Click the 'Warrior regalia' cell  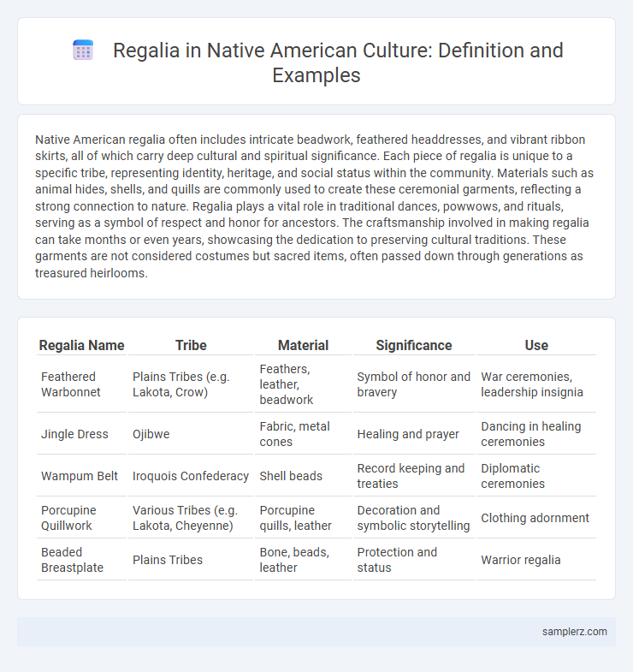536,560
